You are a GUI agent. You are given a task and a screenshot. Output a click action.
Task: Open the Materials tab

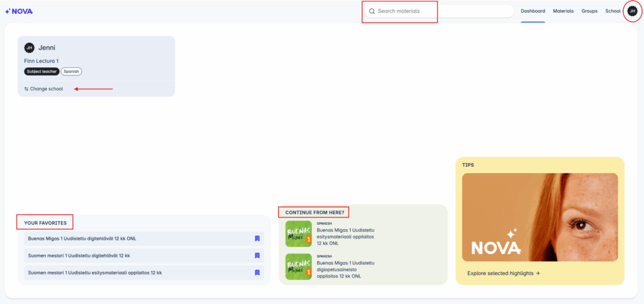pos(563,11)
